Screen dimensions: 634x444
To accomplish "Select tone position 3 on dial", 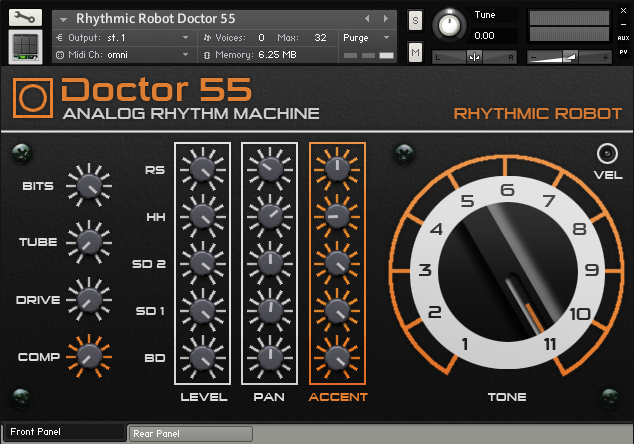I will pyautogui.click(x=425, y=270).
